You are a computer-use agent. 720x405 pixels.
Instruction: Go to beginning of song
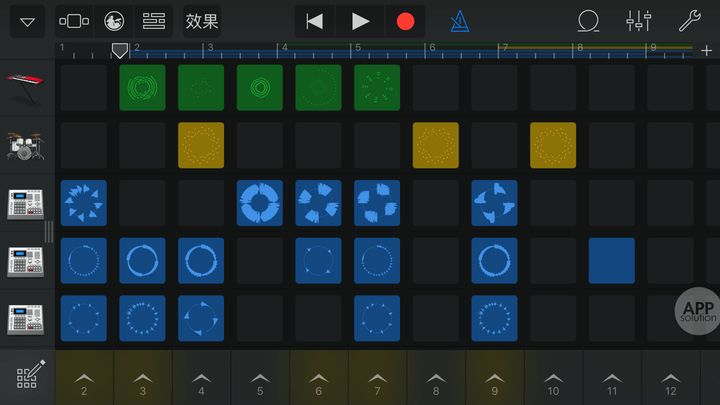click(315, 21)
